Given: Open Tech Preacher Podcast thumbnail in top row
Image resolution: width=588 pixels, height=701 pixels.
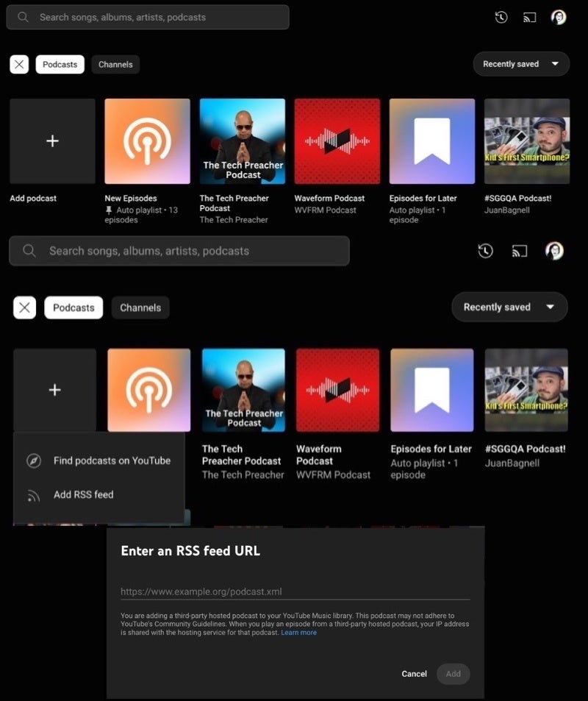Looking at the screenshot, I should [x=242, y=140].
